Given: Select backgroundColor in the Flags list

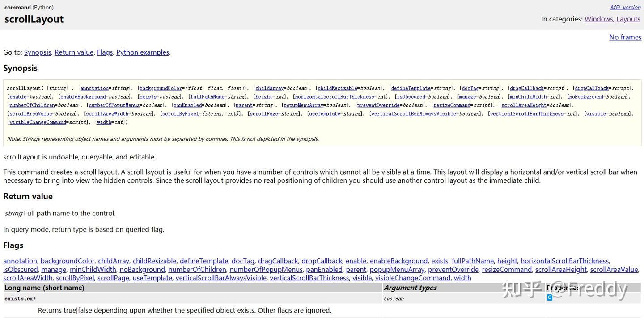Looking at the screenshot, I should coord(68,261).
